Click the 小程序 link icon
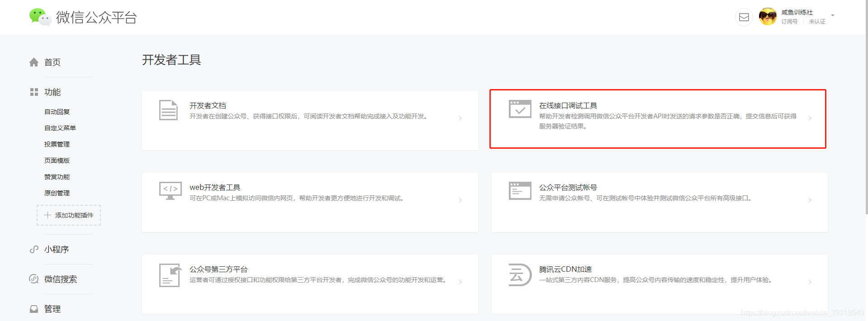 coord(34,249)
